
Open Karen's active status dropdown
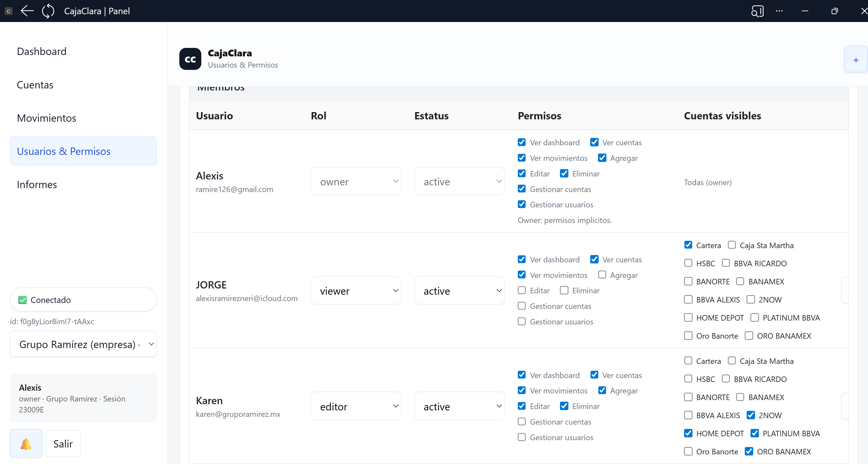[x=459, y=406]
